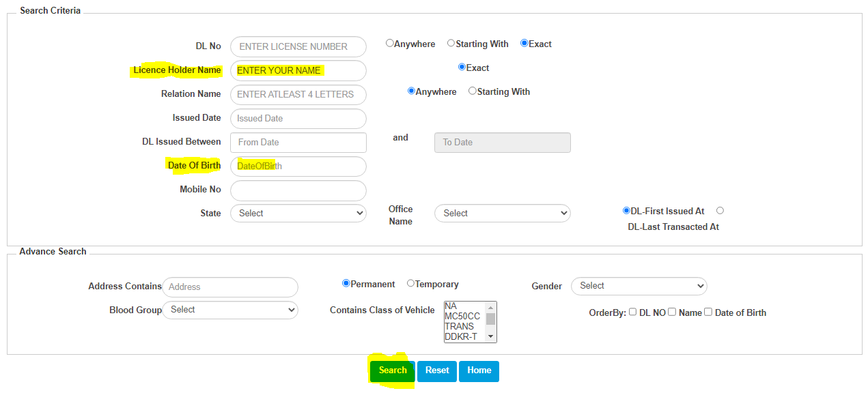
Task: Enable ordering by Name checkbox
Action: click(x=672, y=312)
